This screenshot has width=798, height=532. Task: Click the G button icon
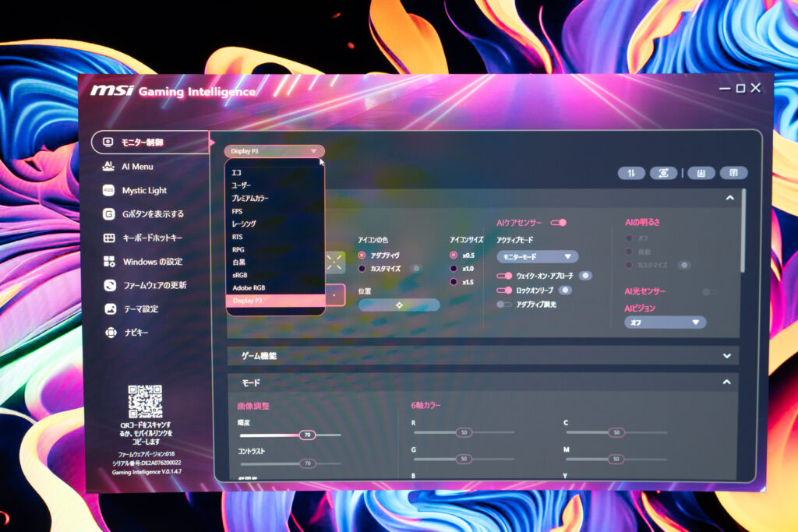(x=108, y=214)
